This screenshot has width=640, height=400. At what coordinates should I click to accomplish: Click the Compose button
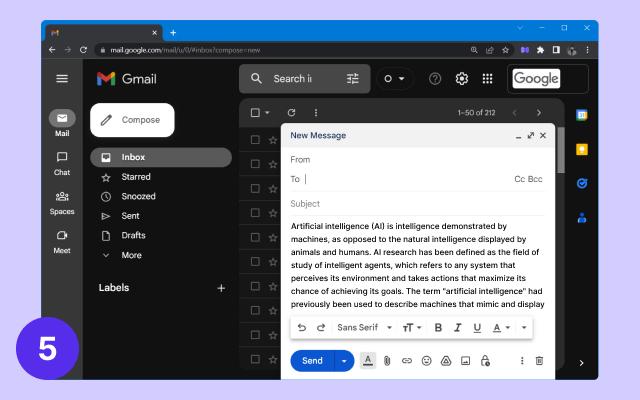point(132,120)
